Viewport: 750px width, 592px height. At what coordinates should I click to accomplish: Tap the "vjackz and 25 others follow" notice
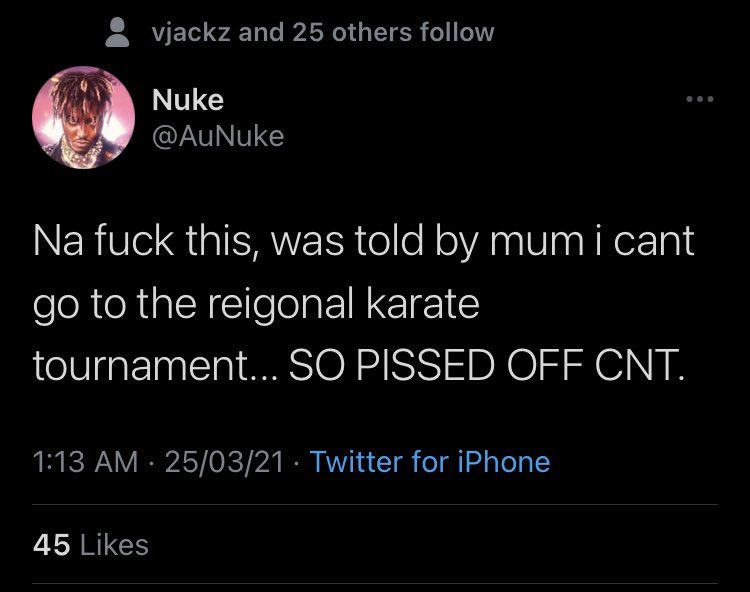click(322, 32)
